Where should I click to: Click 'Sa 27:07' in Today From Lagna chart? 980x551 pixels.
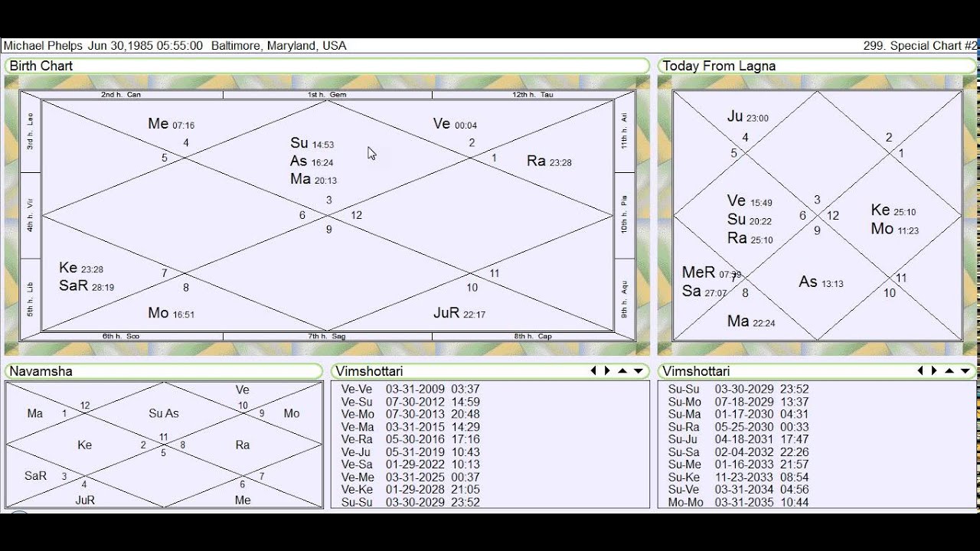coord(704,292)
